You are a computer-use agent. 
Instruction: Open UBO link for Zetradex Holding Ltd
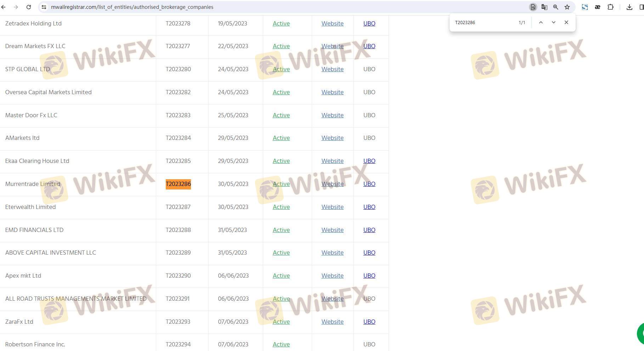coord(369,23)
